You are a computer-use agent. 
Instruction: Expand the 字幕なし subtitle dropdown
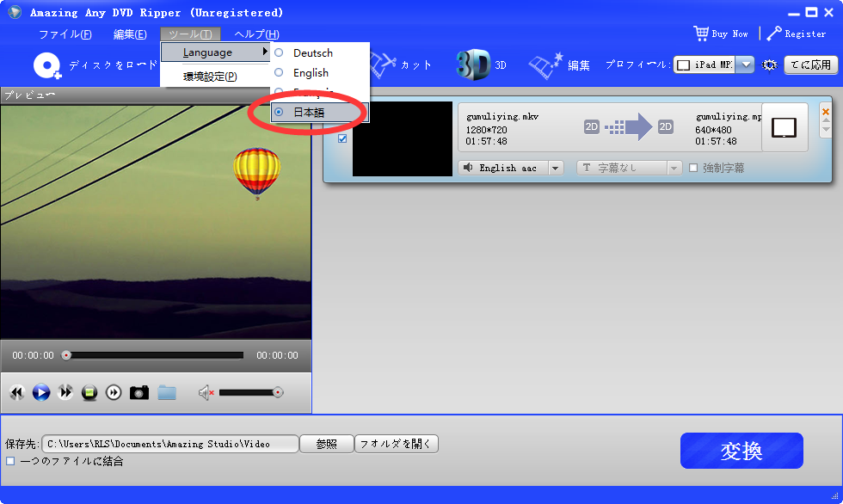[674, 169]
